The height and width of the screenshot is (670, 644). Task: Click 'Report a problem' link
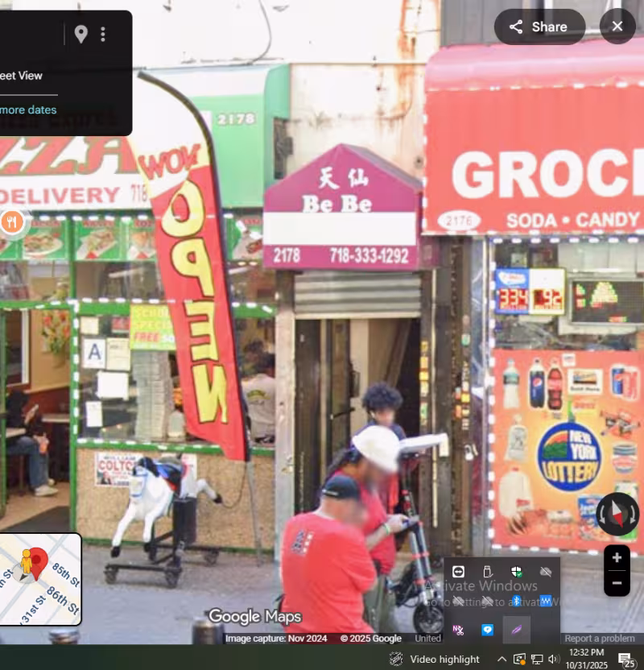(600, 639)
